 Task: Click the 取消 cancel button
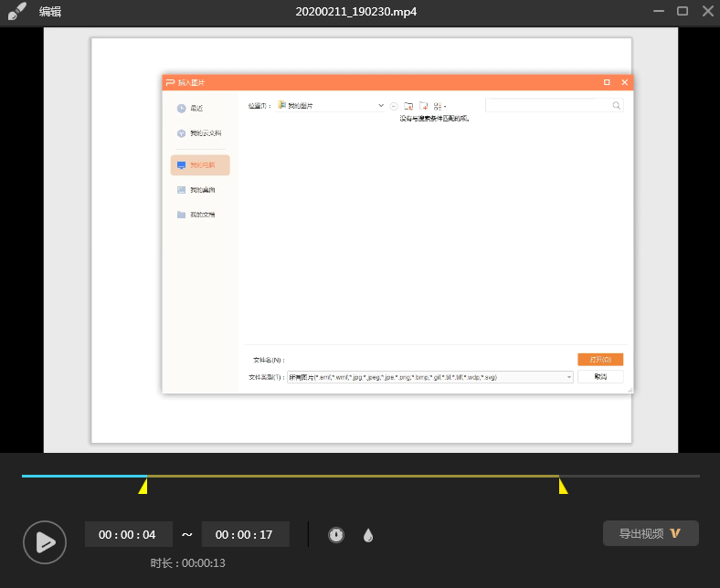tap(600, 377)
